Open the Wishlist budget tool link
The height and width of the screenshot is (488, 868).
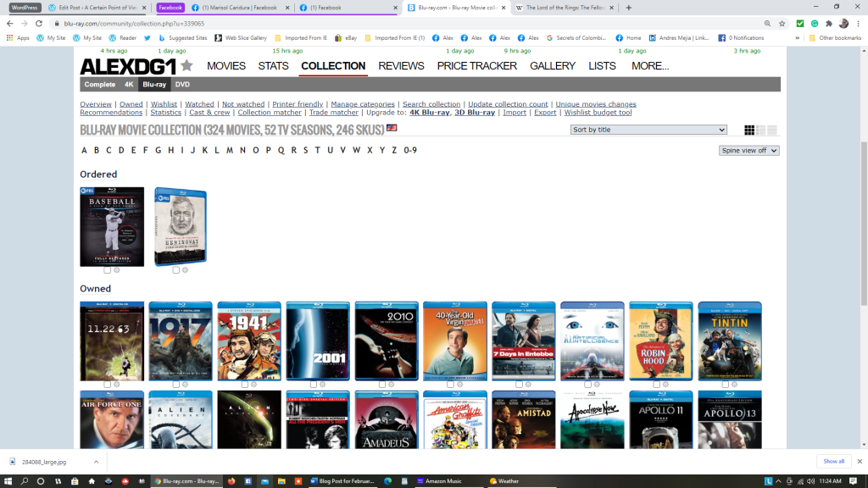coord(598,113)
